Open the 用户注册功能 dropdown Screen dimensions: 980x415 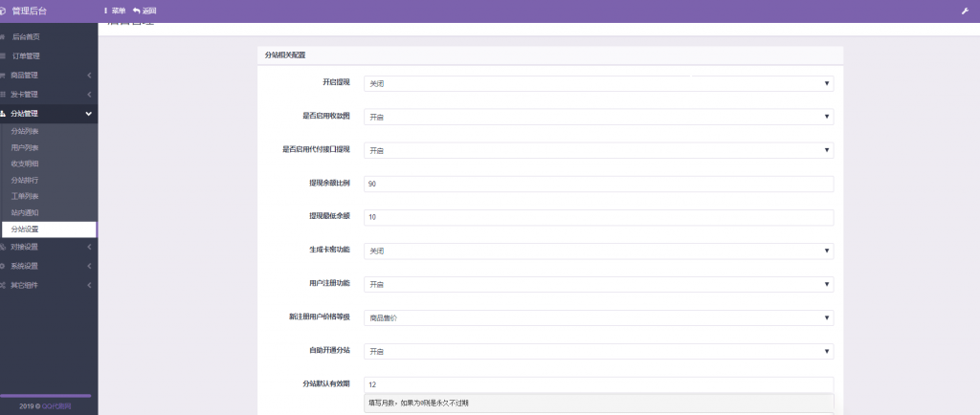pos(599,285)
